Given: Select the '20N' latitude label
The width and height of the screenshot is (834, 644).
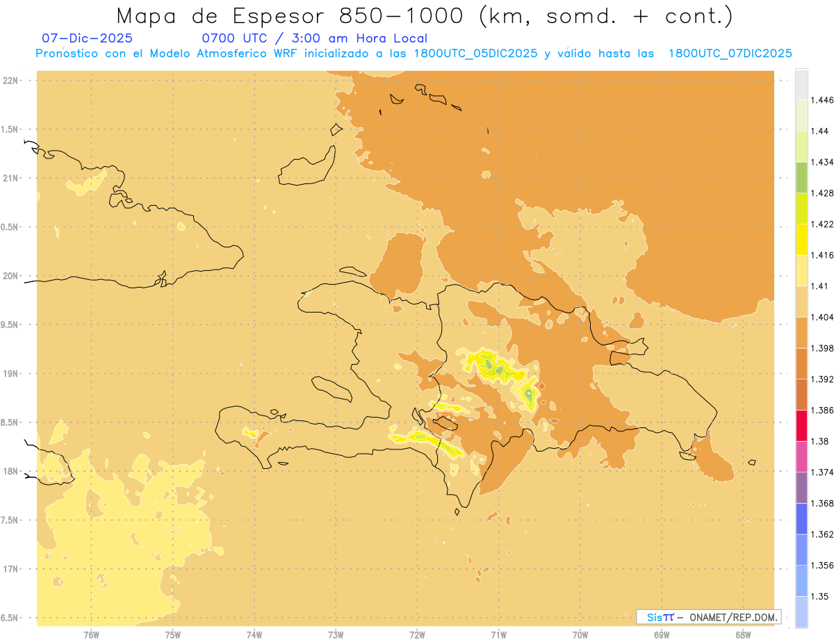Looking at the screenshot, I should (x=10, y=276).
